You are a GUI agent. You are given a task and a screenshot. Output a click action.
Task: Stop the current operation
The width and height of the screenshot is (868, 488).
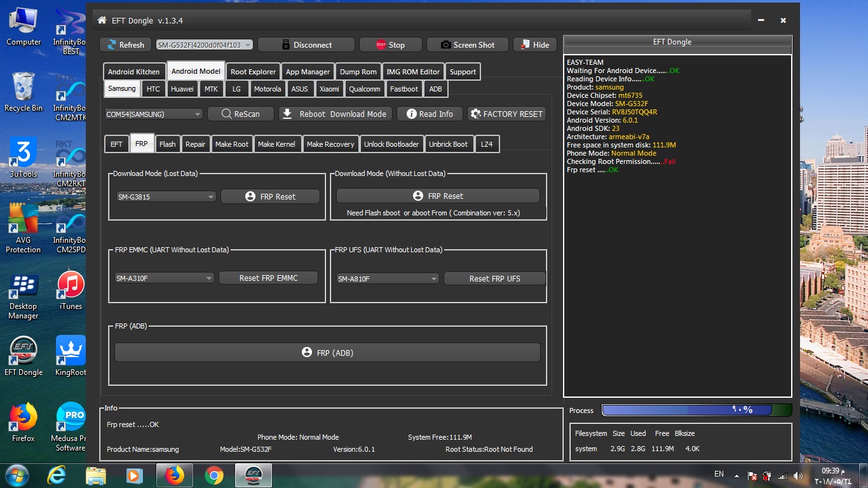pos(390,44)
